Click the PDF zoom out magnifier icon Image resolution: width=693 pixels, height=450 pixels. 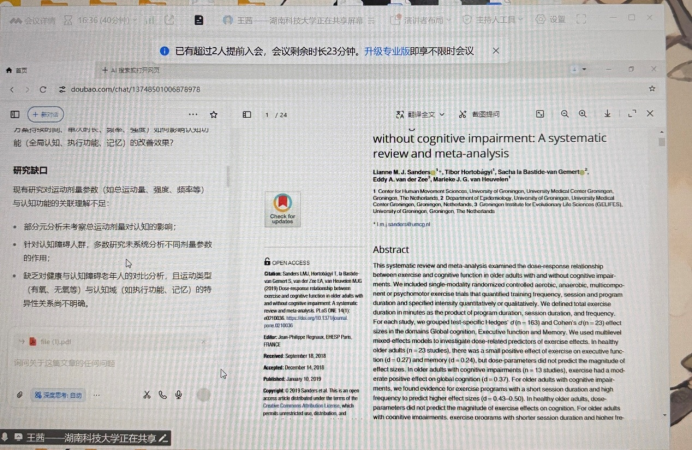click(565, 115)
